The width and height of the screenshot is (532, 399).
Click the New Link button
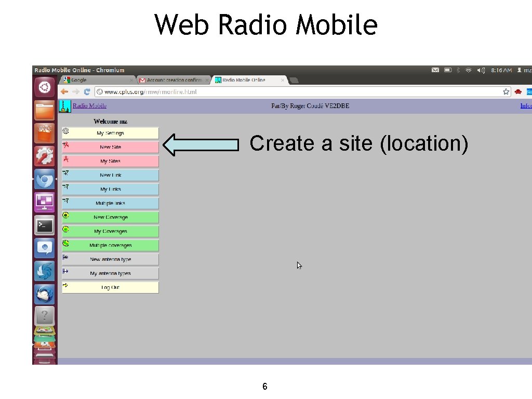coord(110,175)
